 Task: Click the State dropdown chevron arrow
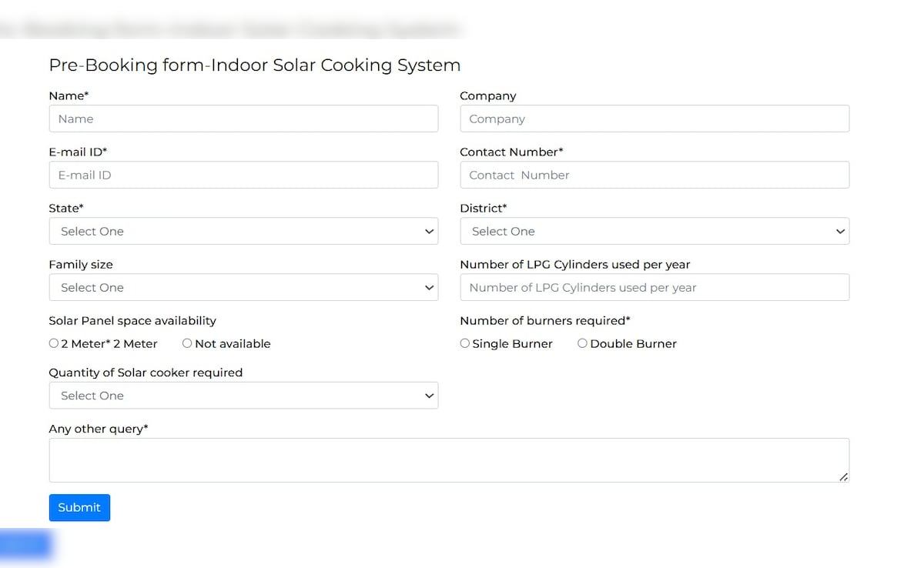[430, 232]
